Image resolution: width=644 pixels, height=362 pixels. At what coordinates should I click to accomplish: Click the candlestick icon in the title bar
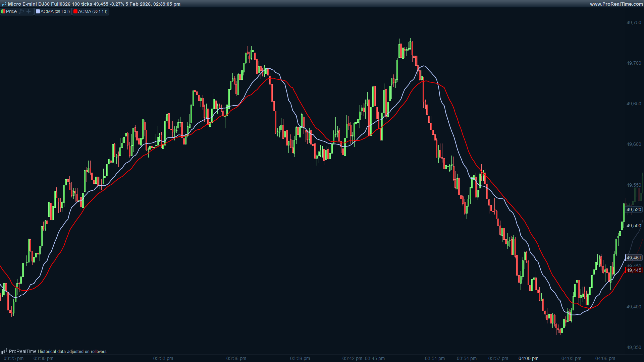4,4
